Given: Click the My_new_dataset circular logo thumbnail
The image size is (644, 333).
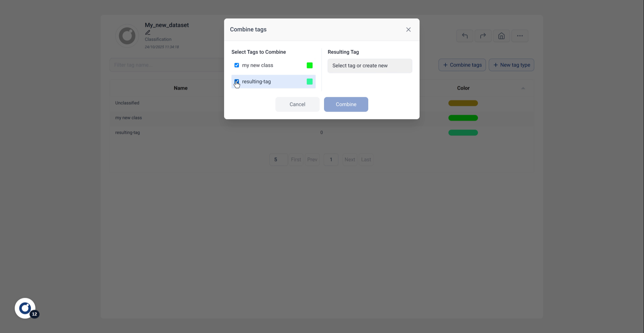Looking at the screenshot, I should (x=127, y=36).
